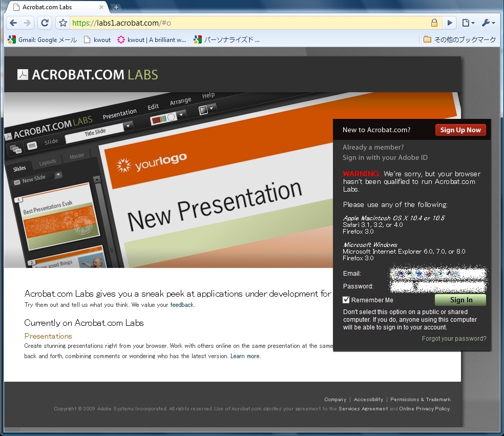The width and height of the screenshot is (504, 436).
Task: Open the Permissions & Trademark footer link
Action: tap(421, 399)
